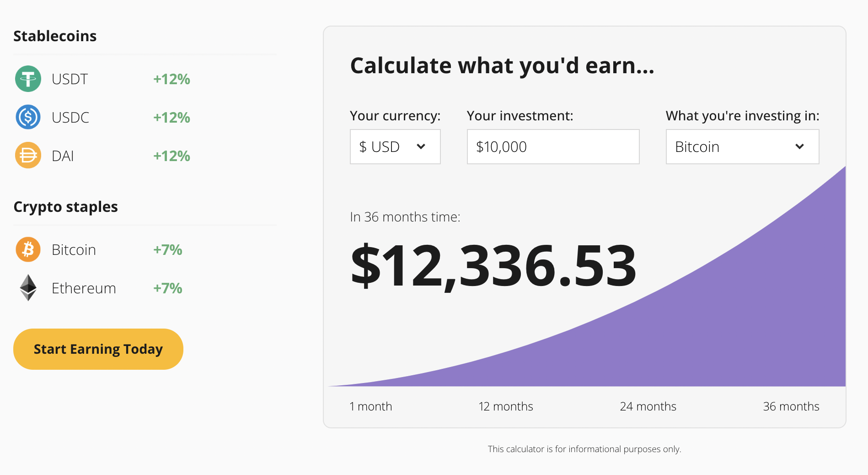The height and width of the screenshot is (475, 868).
Task: Click the Ethereum diamond icon
Action: pyautogui.click(x=28, y=288)
